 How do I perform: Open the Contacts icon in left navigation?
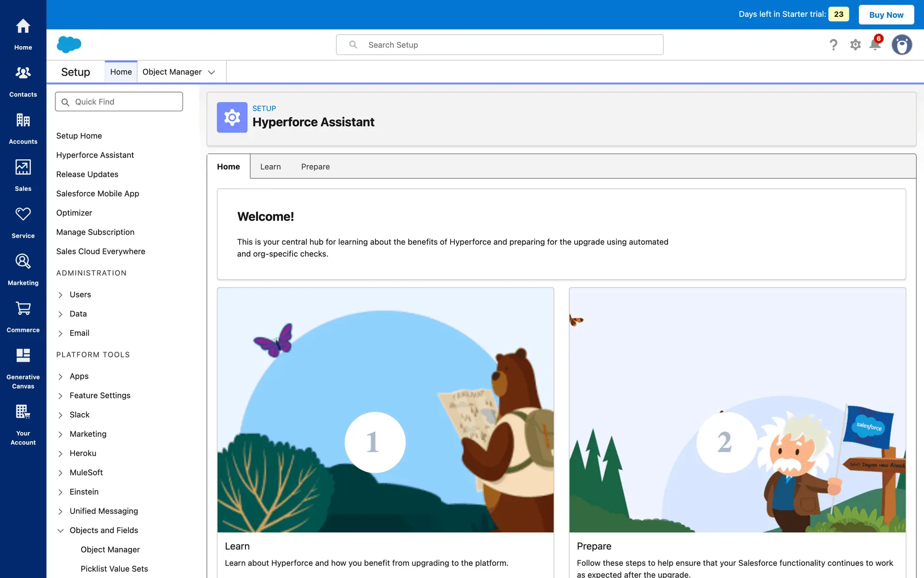coord(23,73)
